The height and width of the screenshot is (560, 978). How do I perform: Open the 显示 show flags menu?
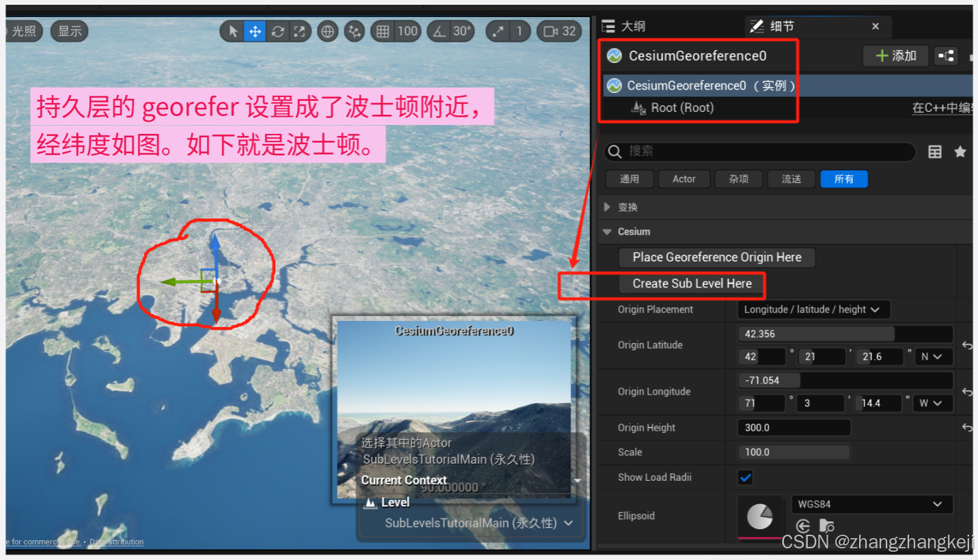(x=69, y=31)
